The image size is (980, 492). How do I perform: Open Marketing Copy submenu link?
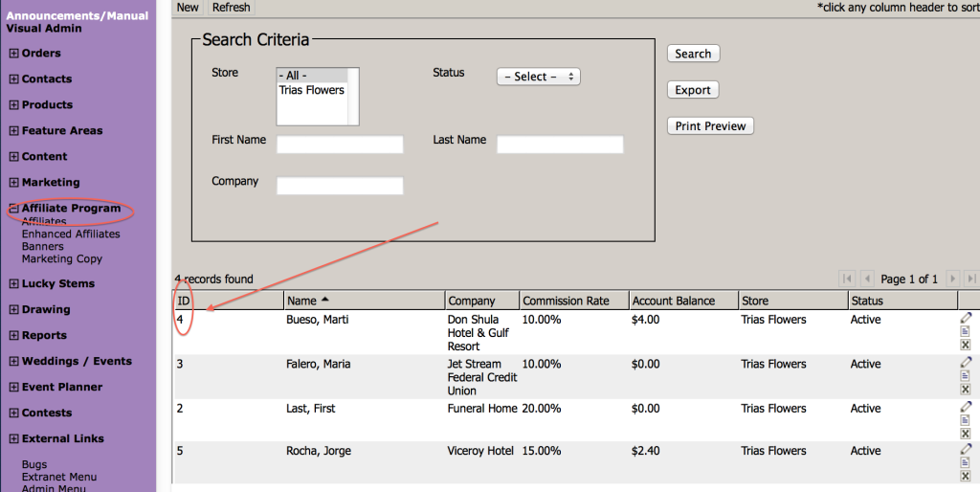point(62,258)
